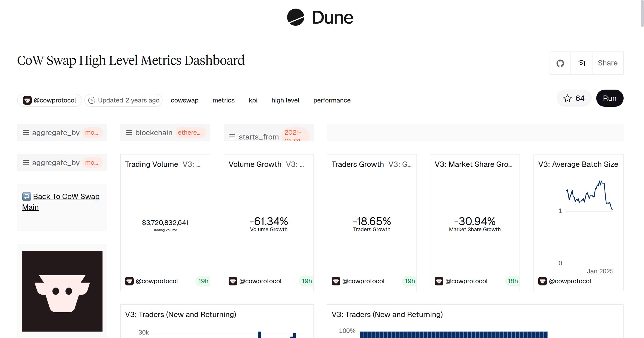Click the large cow logo thumbnail in sidebar
The height and width of the screenshot is (338, 644).
[x=62, y=292]
